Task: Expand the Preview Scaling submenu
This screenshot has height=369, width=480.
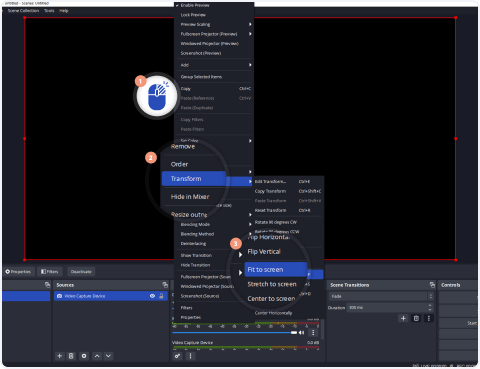Action: click(215, 24)
